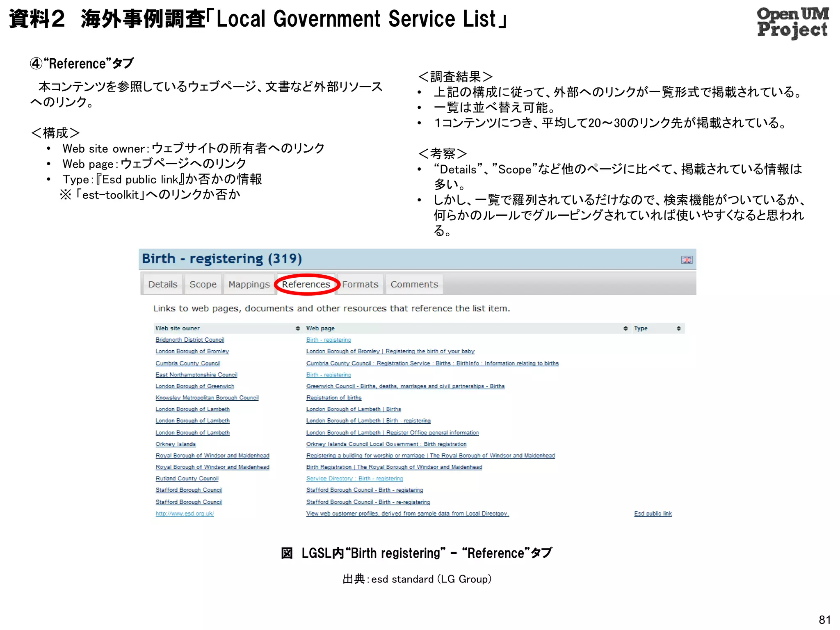Open http://www.esd.org.uk/ link
This screenshot has height=630, width=840.
(185, 513)
